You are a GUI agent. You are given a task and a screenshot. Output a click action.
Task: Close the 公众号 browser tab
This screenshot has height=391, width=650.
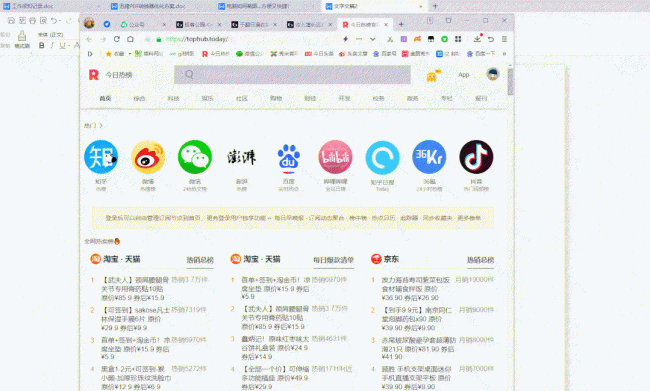164,24
